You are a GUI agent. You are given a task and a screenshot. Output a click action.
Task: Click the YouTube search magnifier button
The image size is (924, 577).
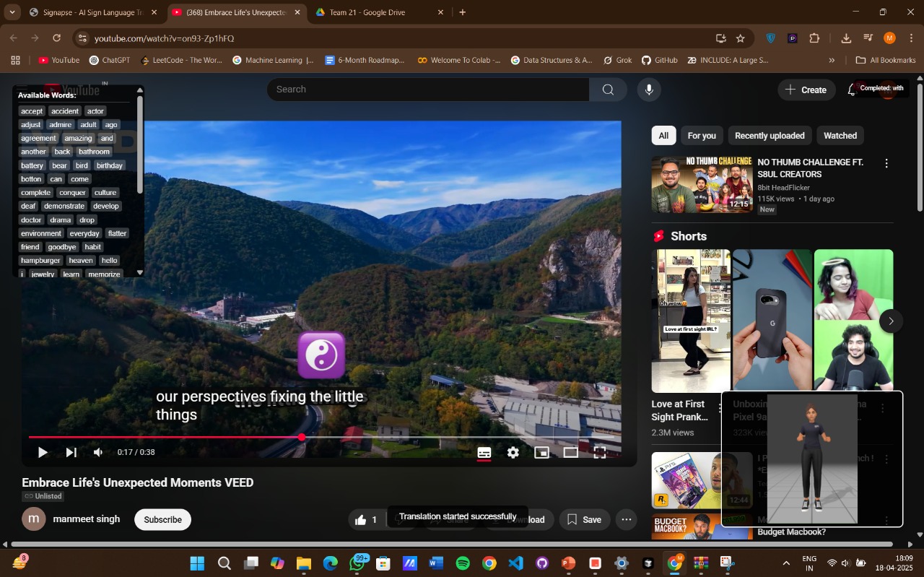click(x=608, y=90)
